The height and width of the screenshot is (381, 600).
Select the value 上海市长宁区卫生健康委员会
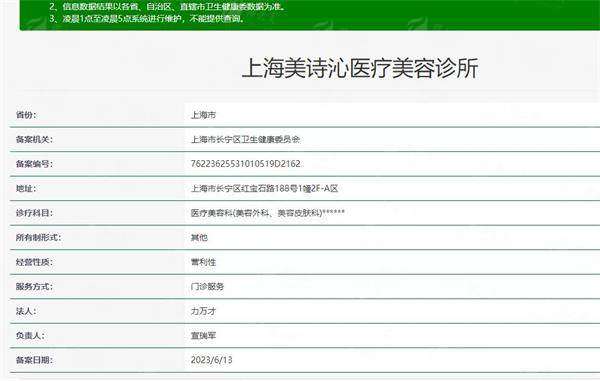click(x=245, y=140)
